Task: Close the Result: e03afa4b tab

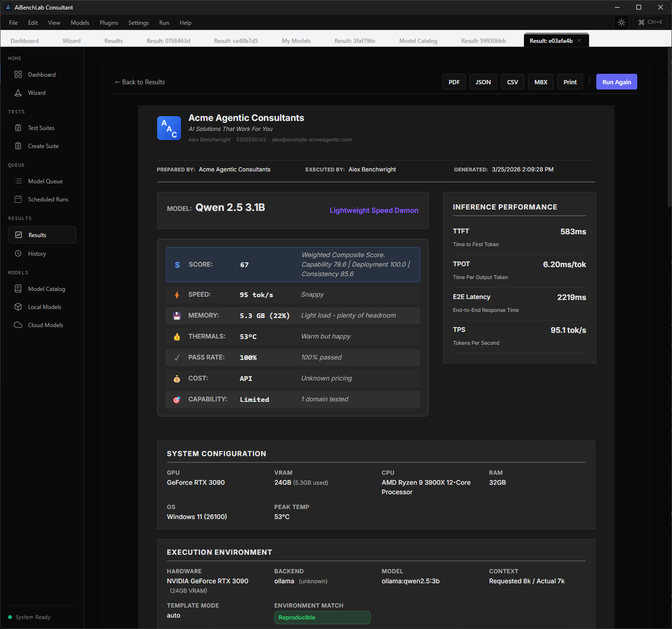Action: (579, 40)
